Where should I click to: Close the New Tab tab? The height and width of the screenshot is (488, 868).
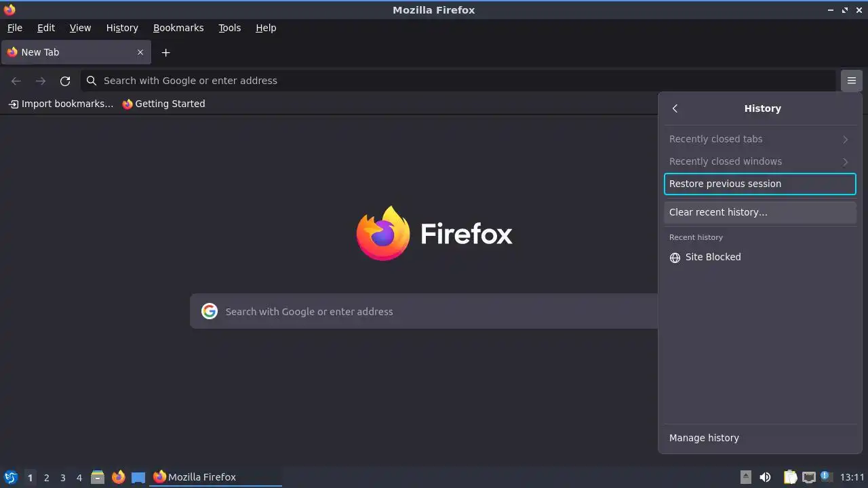click(140, 52)
